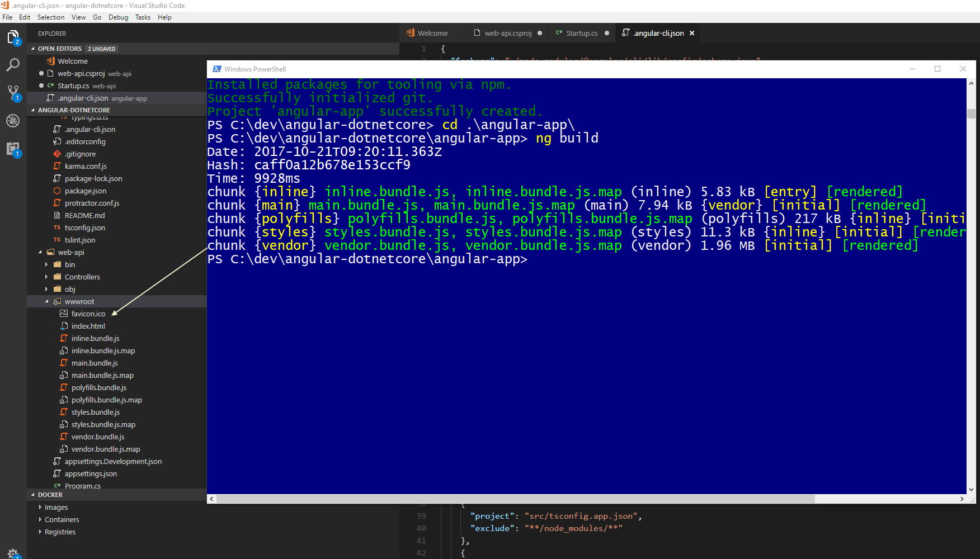Open the View menu
980x559 pixels.
tap(79, 17)
